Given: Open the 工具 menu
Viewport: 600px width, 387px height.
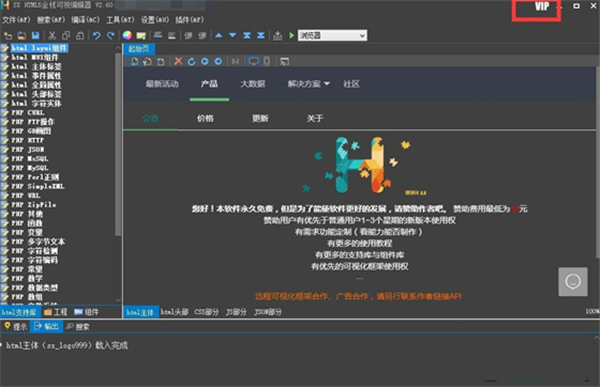Looking at the screenshot, I should pyautogui.click(x=120, y=20).
